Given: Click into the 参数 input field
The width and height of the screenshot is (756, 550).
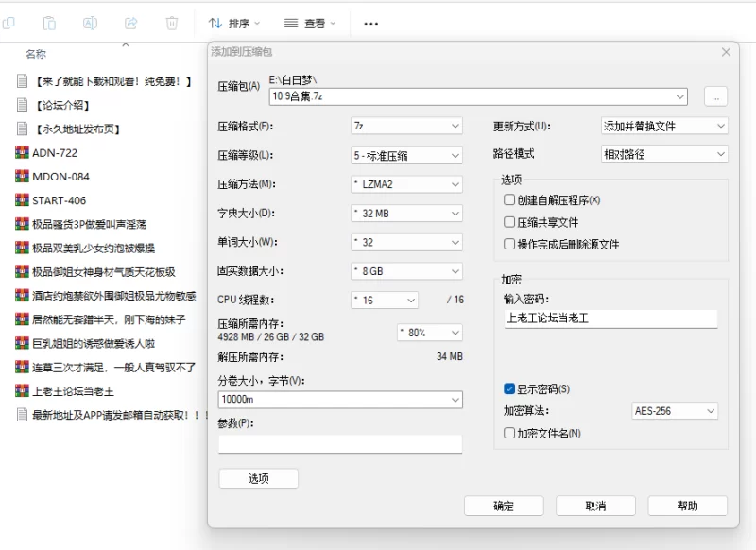Looking at the screenshot, I should (x=340, y=444).
